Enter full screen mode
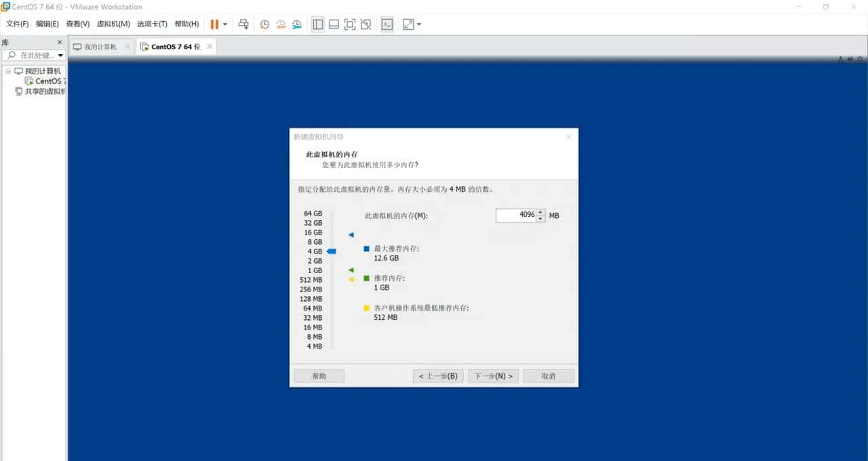This screenshot has width=868, height=461. pyautogui.click(x=349, y=24)
